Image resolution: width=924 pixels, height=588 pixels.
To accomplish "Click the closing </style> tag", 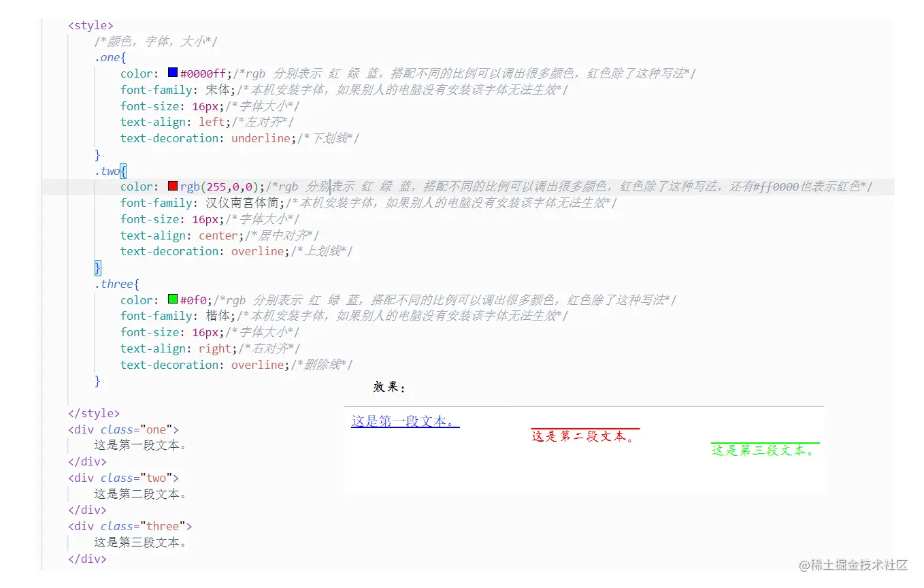I will (94, 413).
